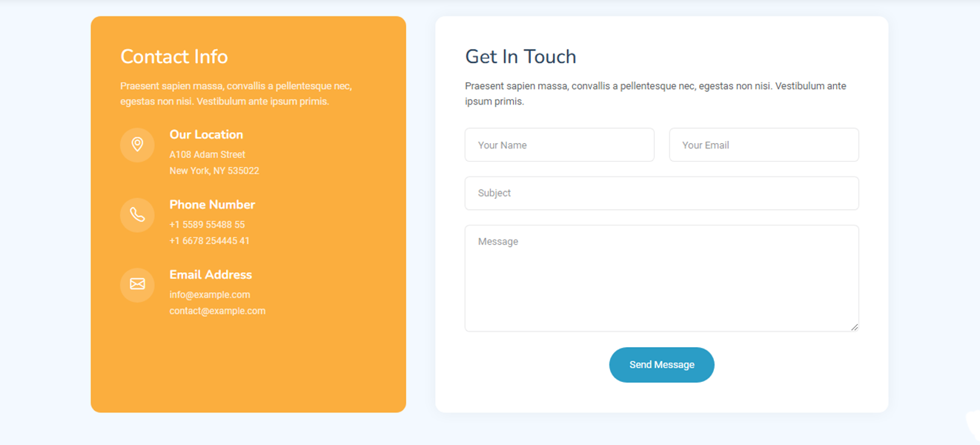Screen dimensions: 980x445
Task: Click inside the Message text area
Action: click(661, 278)
